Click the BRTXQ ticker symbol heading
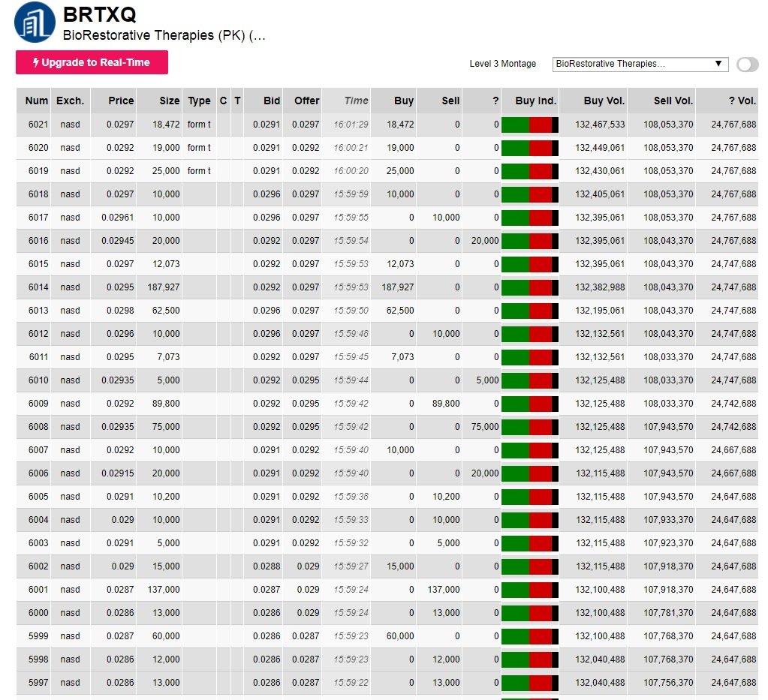Viewport: 768px width, 700px height. click(x=99, y=14)
